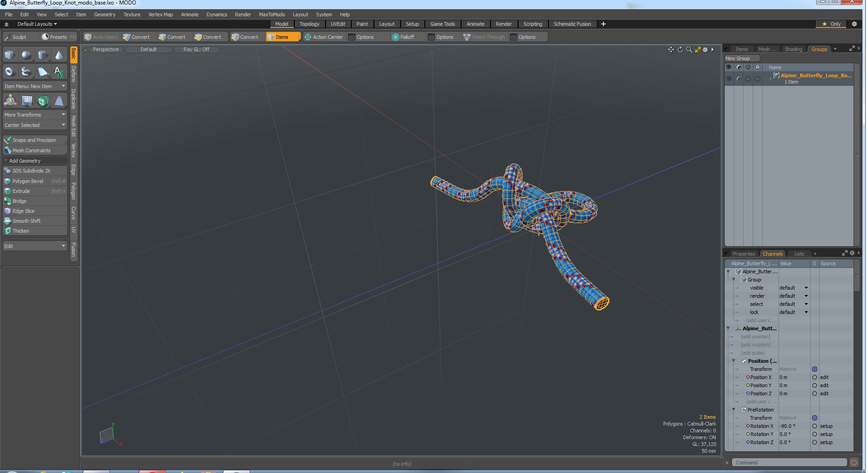The width and height of the screenshot is (868, 473).
Task: Switch to the Shading panel tab
Action: click(x=793, y=49)
